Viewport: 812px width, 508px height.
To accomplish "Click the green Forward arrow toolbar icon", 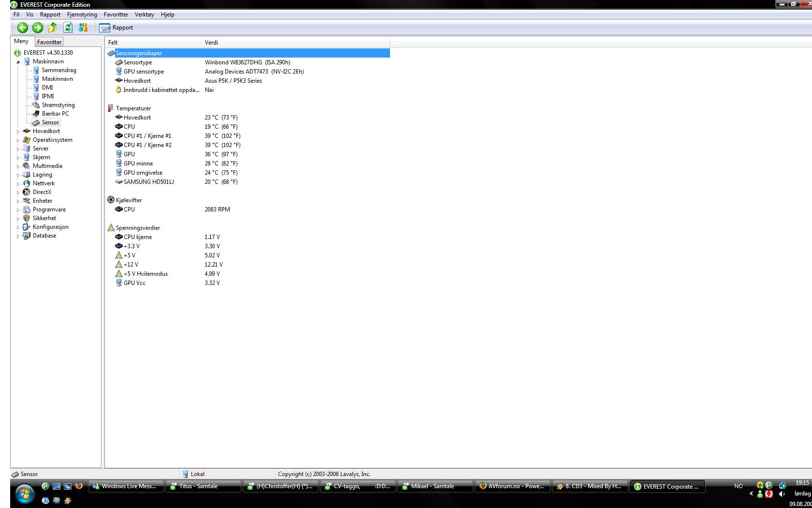I will [37, 28].
